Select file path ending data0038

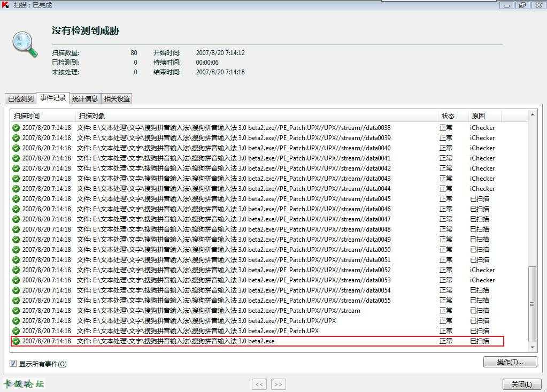(234, 128)
